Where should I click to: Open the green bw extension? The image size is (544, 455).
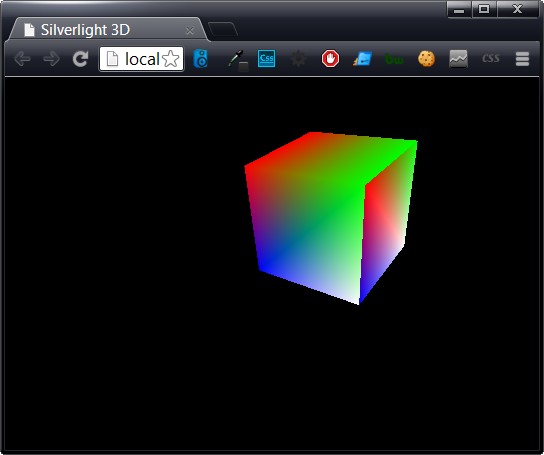click(x=394, y=60)
